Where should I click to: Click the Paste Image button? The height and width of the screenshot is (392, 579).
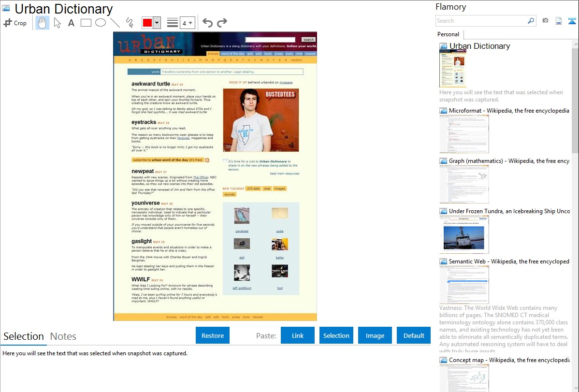375,335
